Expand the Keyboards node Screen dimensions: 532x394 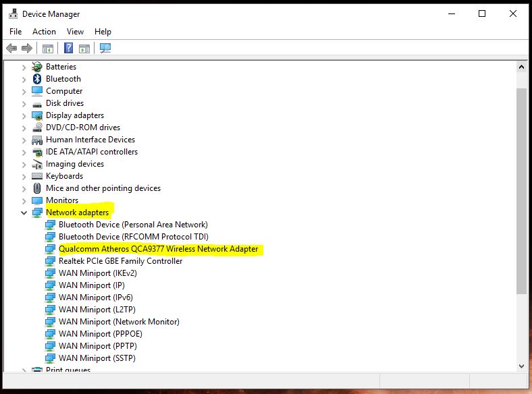[x=24, y=177]
